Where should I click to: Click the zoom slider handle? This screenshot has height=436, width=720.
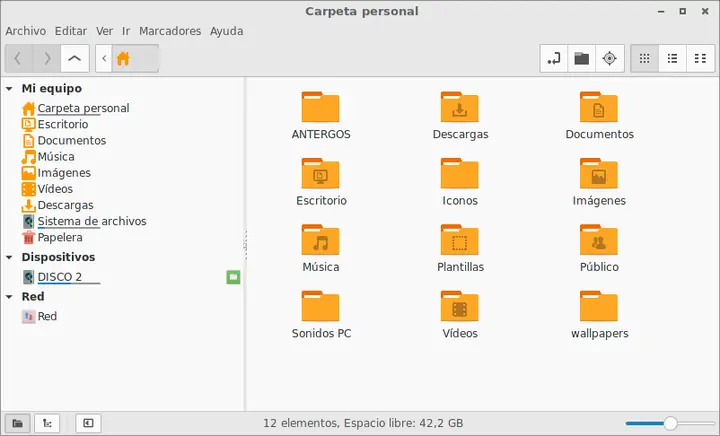[x=670, y=423]
